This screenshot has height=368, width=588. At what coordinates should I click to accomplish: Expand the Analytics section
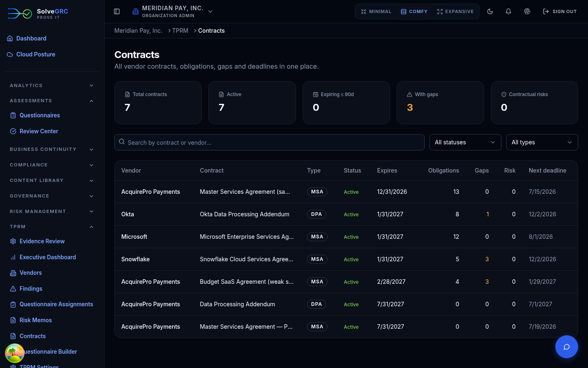52,85
